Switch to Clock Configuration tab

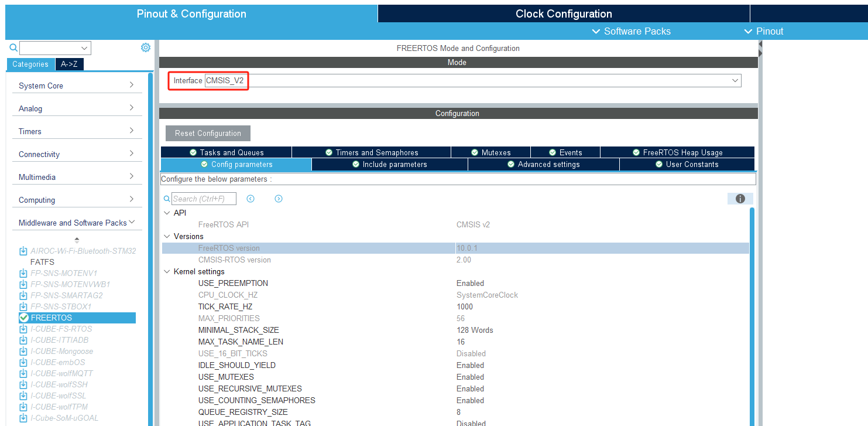point(564,13)
